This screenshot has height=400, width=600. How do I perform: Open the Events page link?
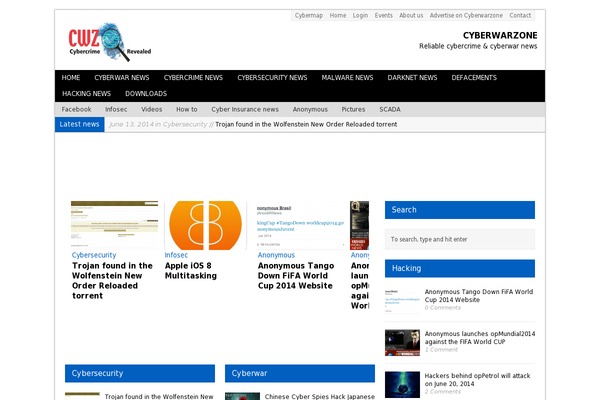click(x=383, y=15)
